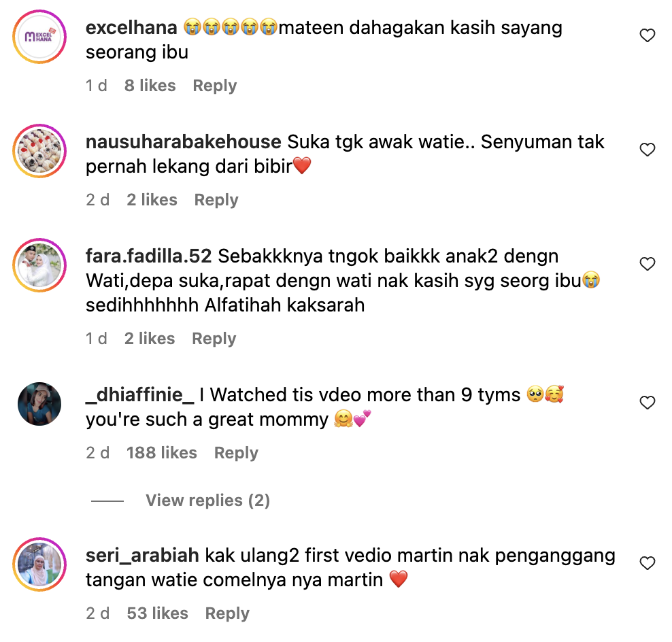Image resolution: width=672 pixels, height=642 pixels.
Task: Reply to _dhiaffinie_'s comment
Action: pyautogui.click(x=236, y=453)
